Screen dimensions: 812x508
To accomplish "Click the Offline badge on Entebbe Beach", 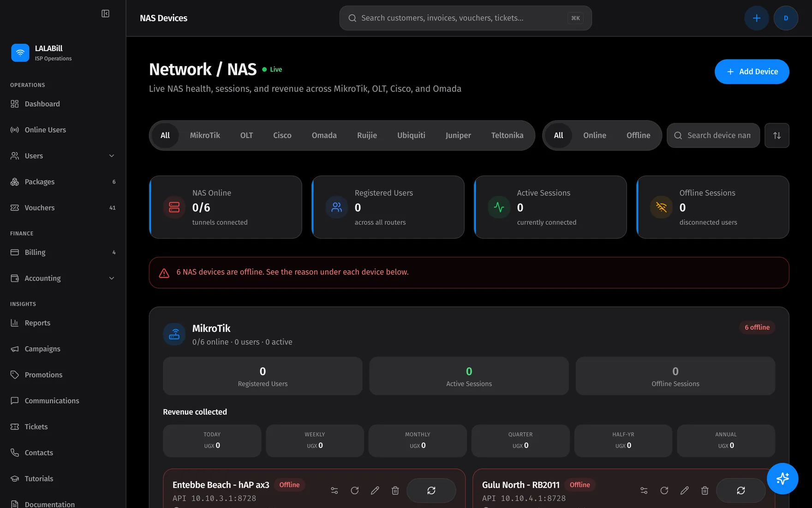I will 289,485.
